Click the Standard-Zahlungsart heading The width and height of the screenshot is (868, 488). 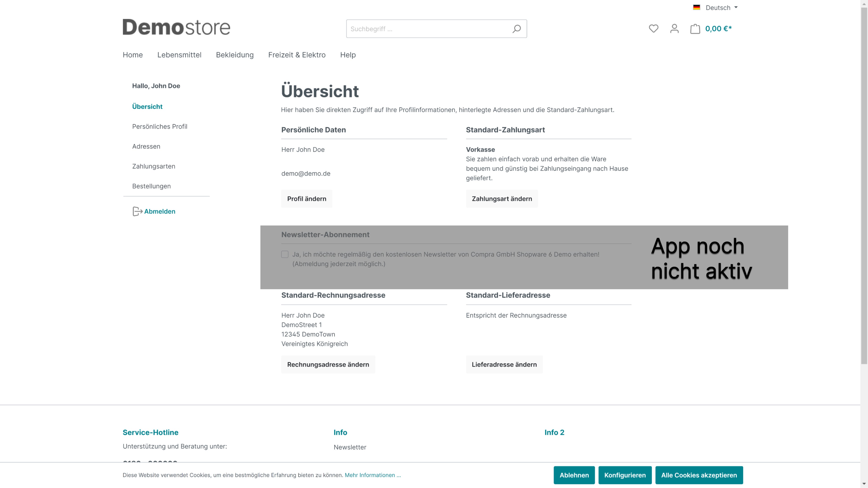point(505,130)
